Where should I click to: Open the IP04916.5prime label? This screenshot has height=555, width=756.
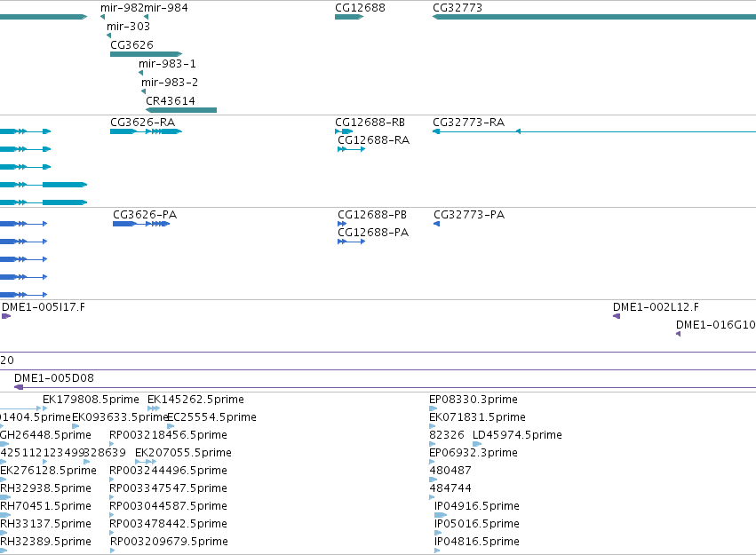(x=477, y=506)
